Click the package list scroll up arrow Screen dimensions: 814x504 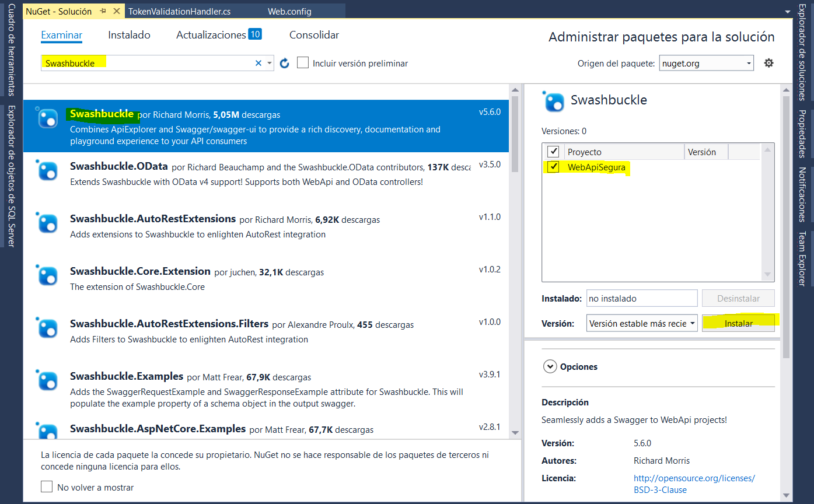pos(515,90)
